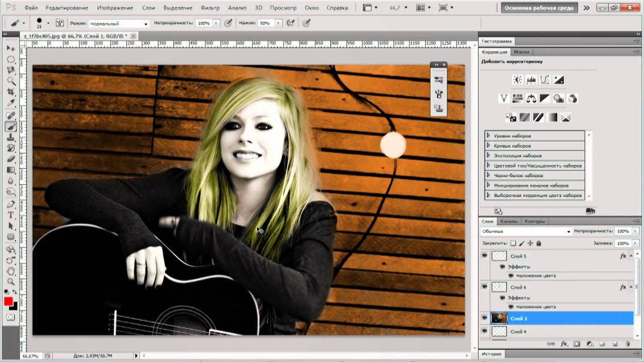Toggle lock all for layer

click(x=539, y=243)
